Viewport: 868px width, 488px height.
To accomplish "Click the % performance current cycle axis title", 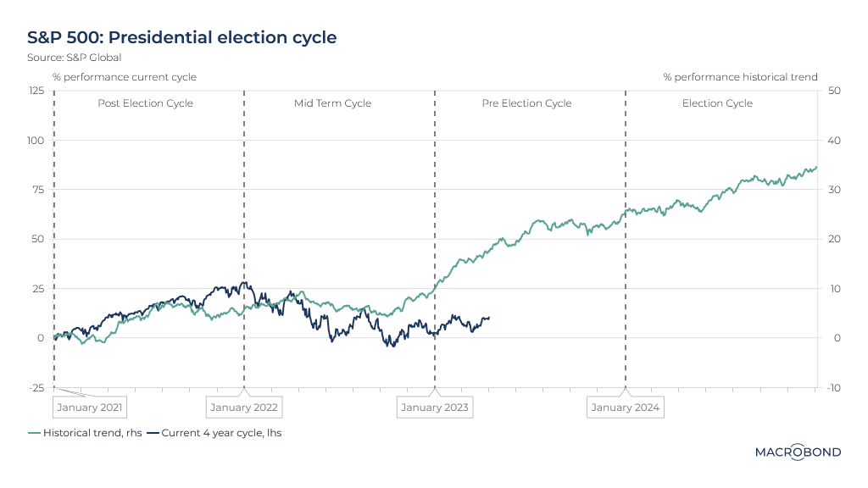I will [124, 77].
